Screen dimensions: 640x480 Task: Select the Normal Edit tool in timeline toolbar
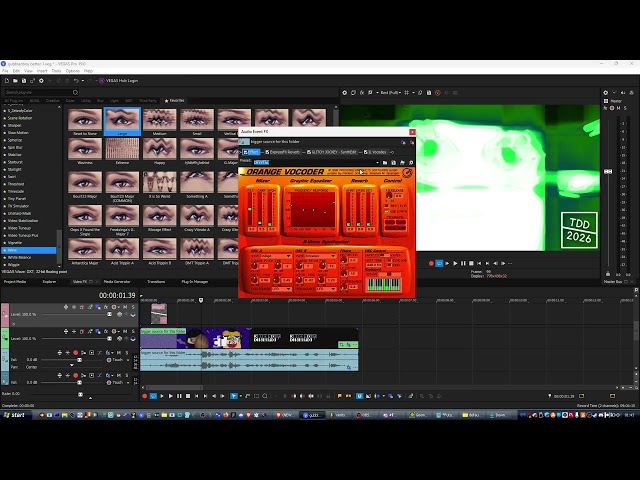(x=233, y=396)
